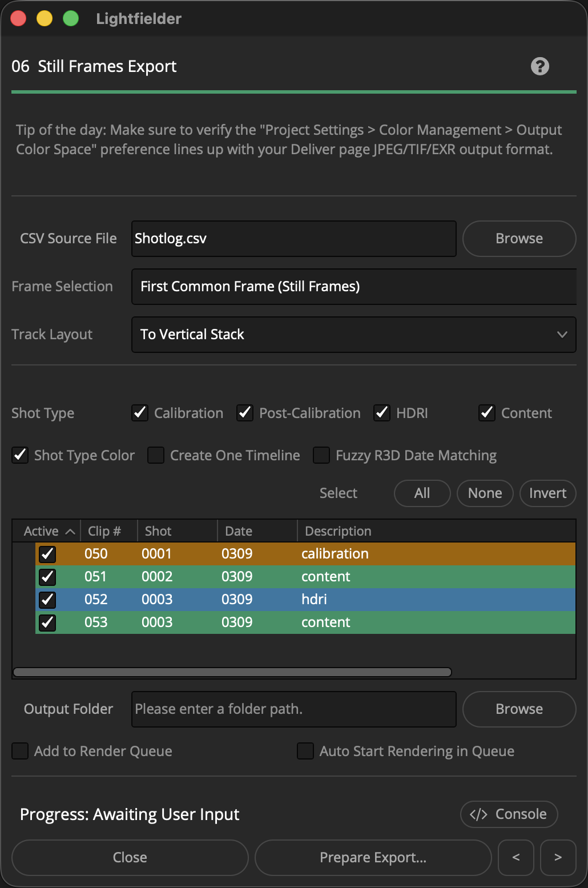
Task: Toggle the Calibration shot type checkbox
Action: 140,412
